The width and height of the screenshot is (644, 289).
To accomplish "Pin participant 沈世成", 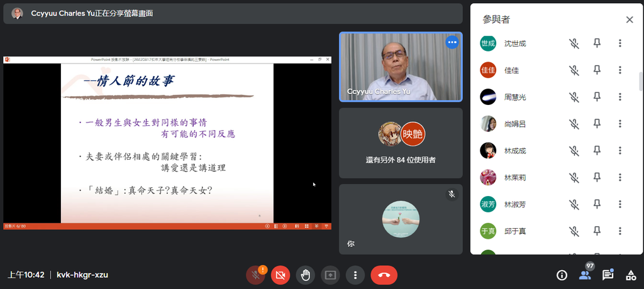I will click(x=597, y=43).
